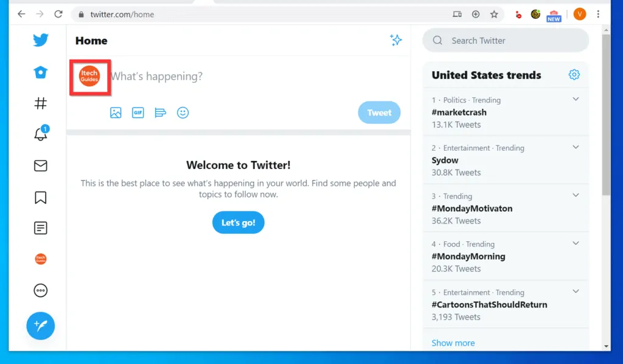Click the Show more trends link
Image resolution: width=623 pixels, height=364 pixels.
coord(453,343)
